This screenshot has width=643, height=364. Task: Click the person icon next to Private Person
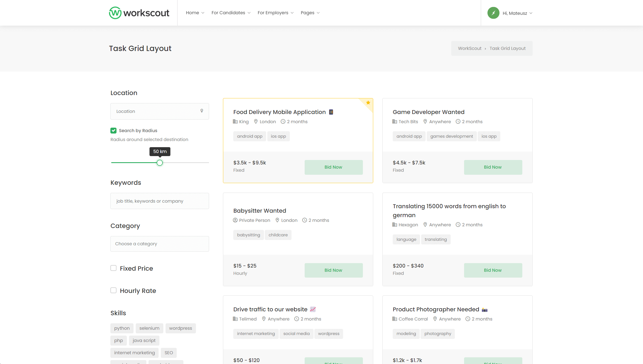tap(235, 220)
